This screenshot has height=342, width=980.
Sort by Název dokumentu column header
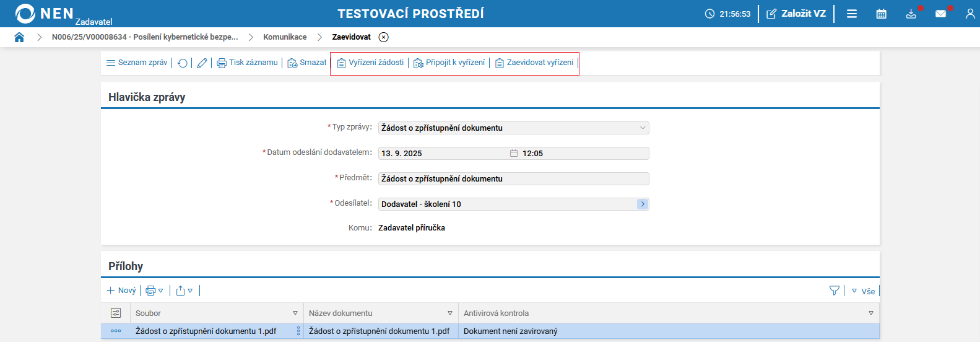tap(340, 313)
